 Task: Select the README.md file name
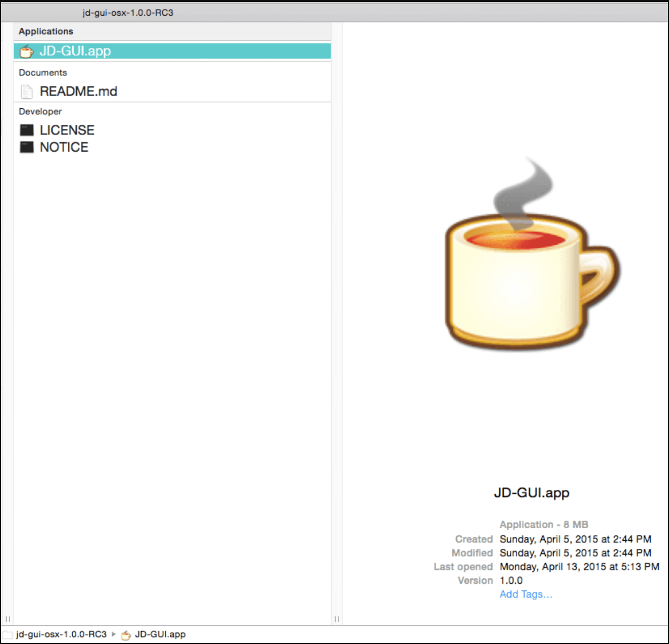point(78,91)
